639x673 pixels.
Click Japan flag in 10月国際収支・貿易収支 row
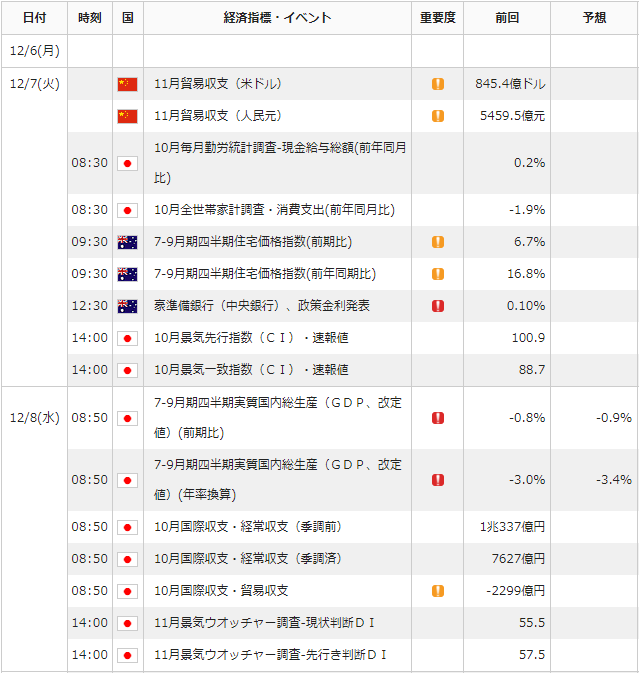[127, 591]
